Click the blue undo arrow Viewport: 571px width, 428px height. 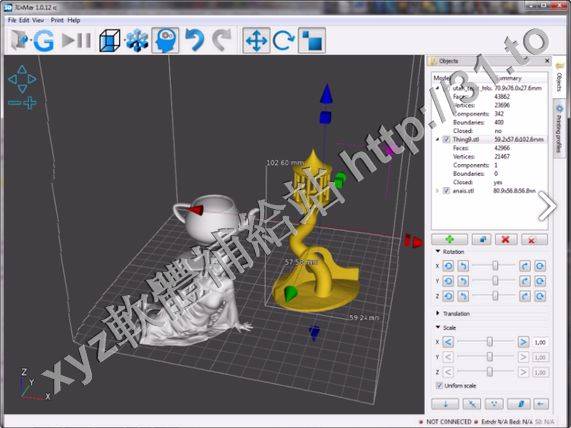(194, 40)
